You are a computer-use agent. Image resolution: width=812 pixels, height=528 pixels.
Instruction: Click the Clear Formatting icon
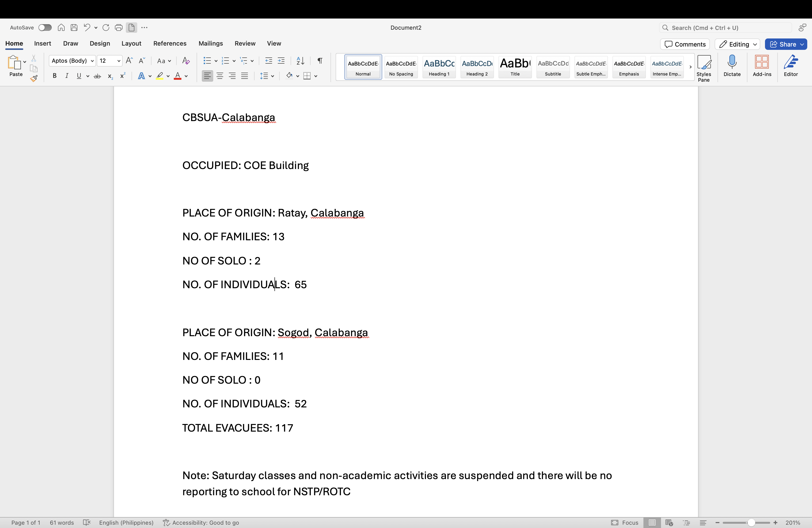(186, 61)
